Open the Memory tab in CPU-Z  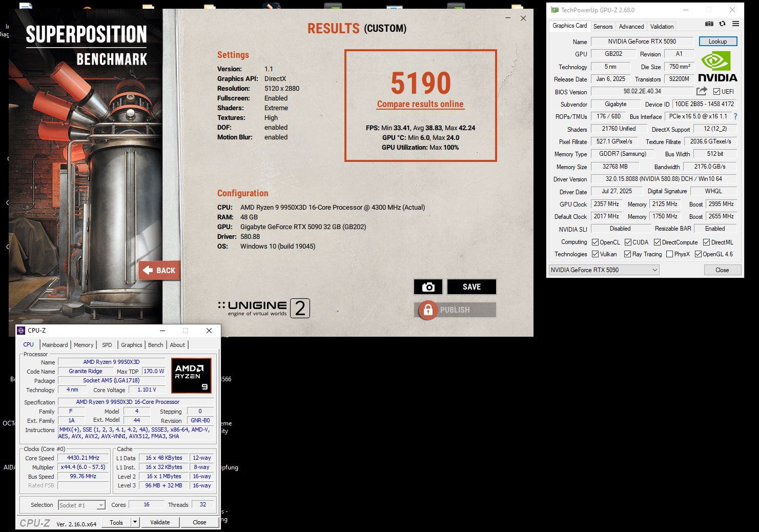pyautogui.click(x=84, y=345)
